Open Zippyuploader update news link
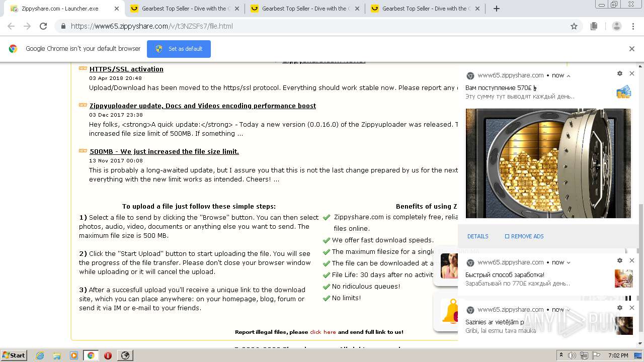The width and height of the screenshot is (644, 362). coord(203,106)
